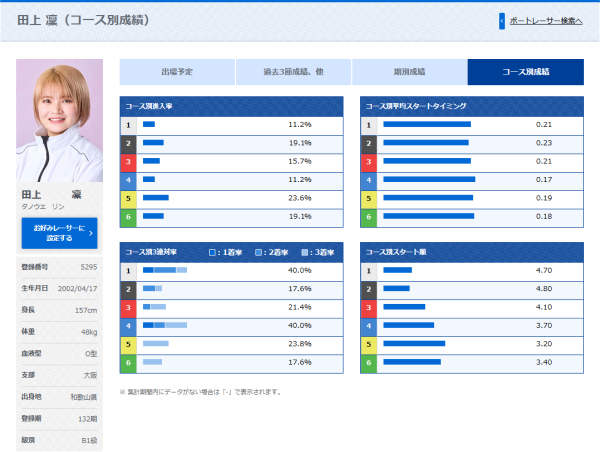Click the blue course 4 badge in 3連対率 table
The image size is (600, 452).
click(128, 326)
